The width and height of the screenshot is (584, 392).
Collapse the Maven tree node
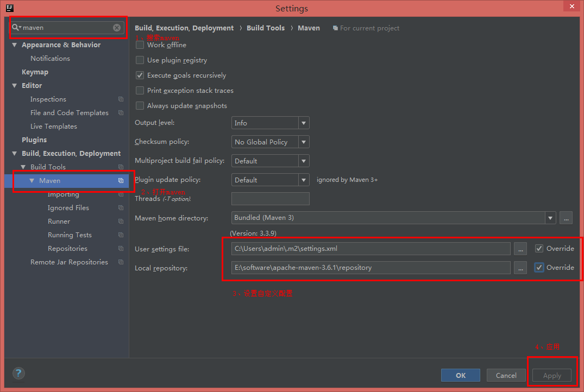coord(32,181)
